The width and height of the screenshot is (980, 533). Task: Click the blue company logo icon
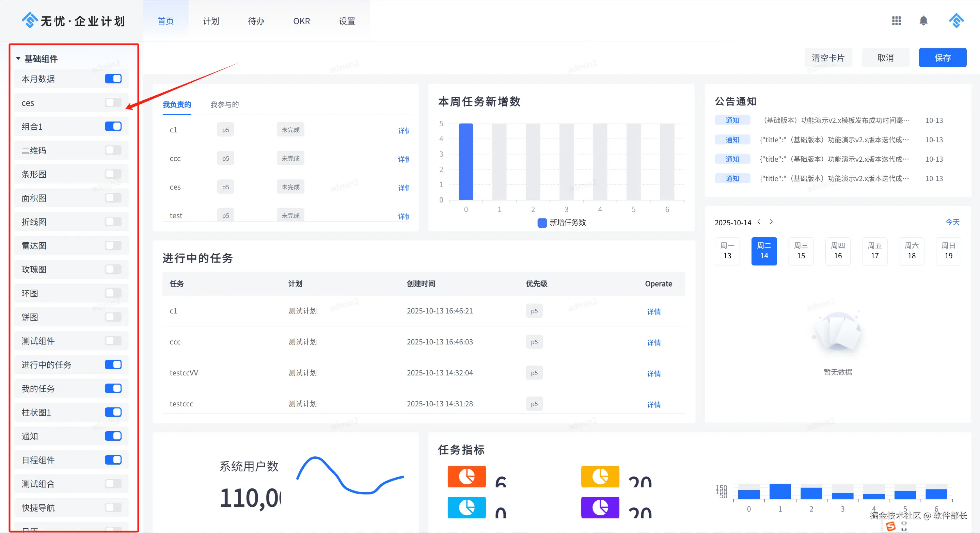[29, 20]
